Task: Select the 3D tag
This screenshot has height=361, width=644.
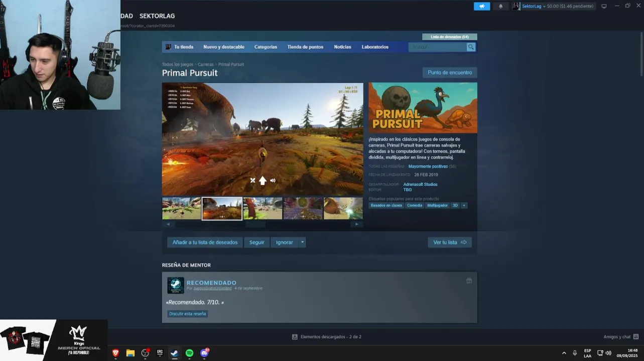Action: pos(455,205)
